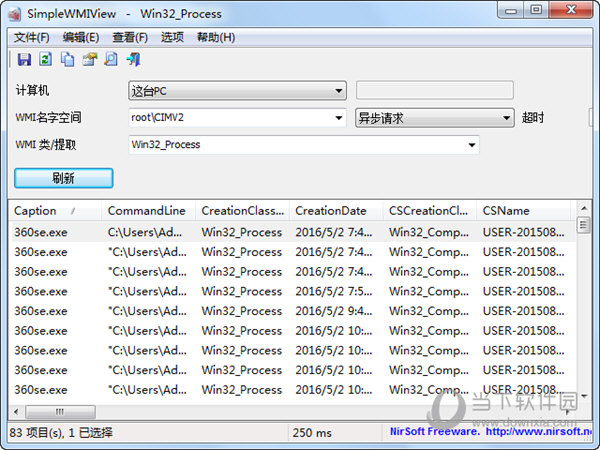Click the vertical scrollbar up arrow
This screenshot has height=450, width=600.
pyautogui.click(x=584, y=208)
